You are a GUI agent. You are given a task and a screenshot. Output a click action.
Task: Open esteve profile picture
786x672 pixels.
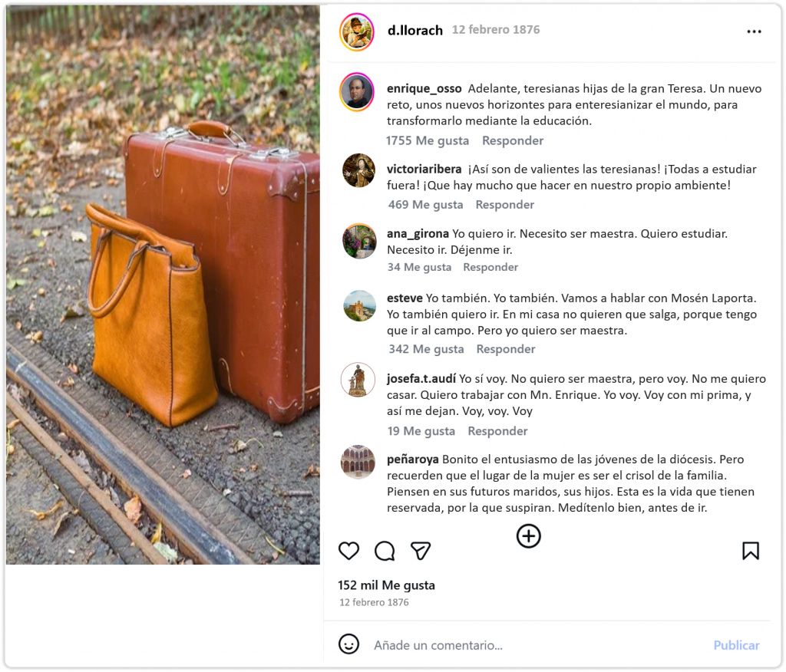tap(359, 305)
